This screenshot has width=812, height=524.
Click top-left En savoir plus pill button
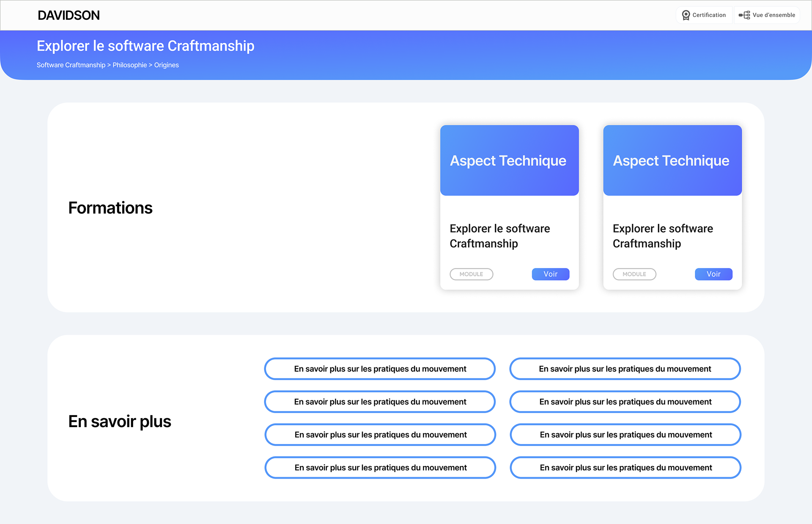click(380, 369)
